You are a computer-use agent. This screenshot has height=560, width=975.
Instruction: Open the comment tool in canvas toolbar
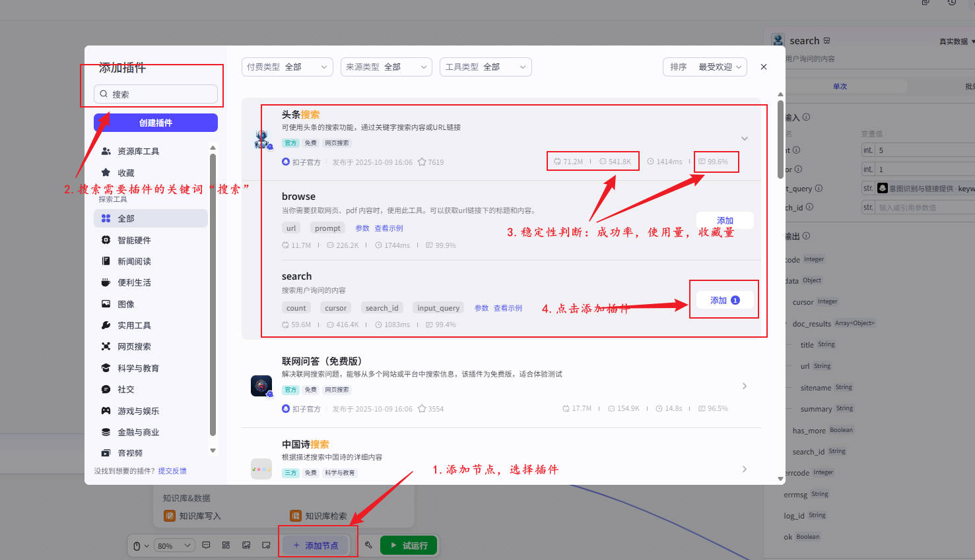pyautogui.click(x=206, y=545)
